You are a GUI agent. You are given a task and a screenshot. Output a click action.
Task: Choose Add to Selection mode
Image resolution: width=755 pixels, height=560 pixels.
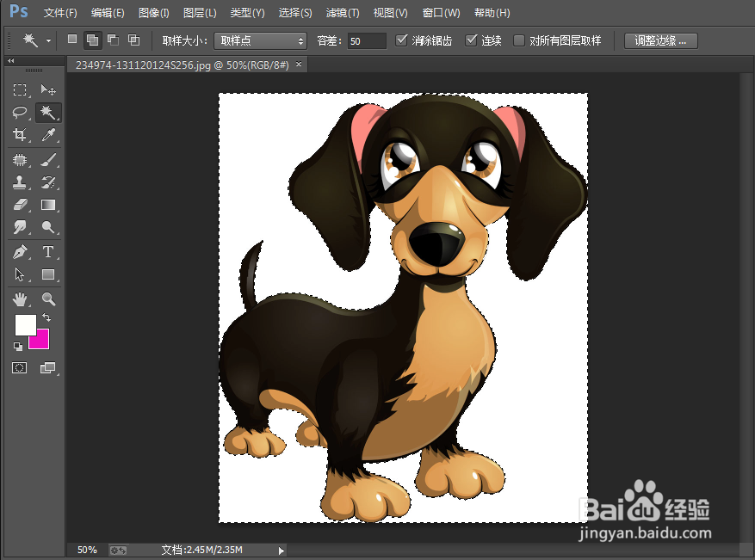point(92,40)
